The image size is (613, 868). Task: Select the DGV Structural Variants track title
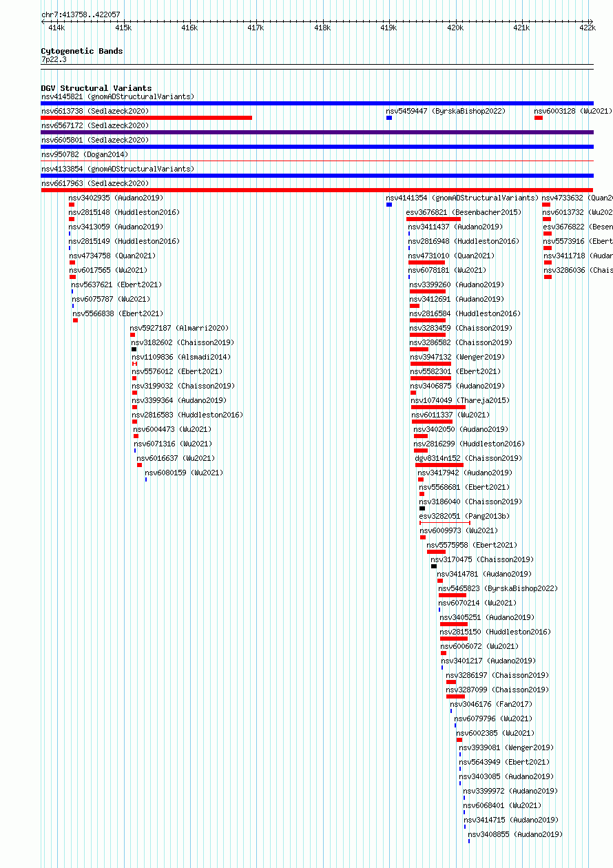[x=96, y=88]
